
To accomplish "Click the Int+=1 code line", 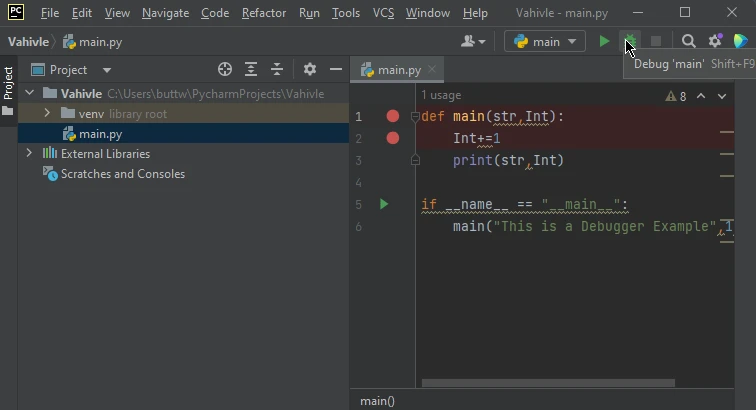I will point(476,138).
